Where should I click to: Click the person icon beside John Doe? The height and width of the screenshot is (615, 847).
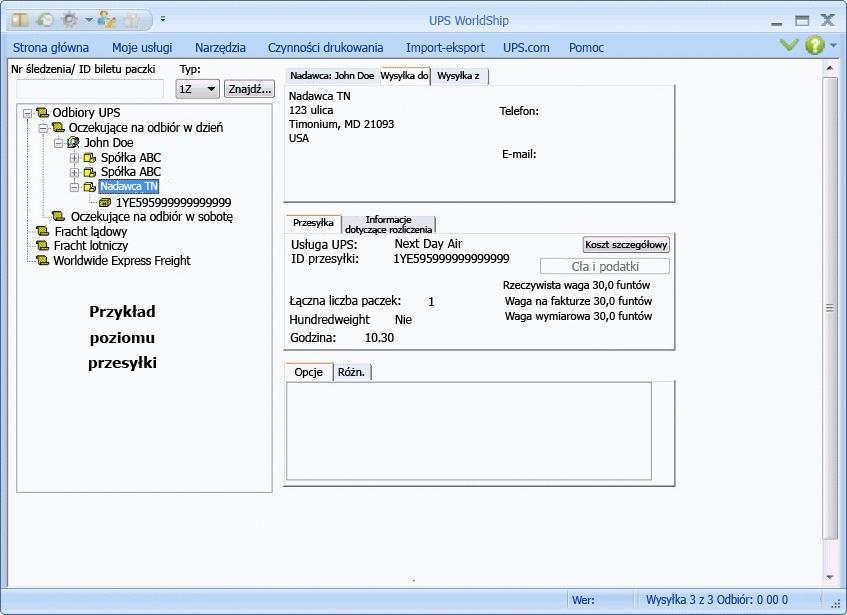pos(73,143)
